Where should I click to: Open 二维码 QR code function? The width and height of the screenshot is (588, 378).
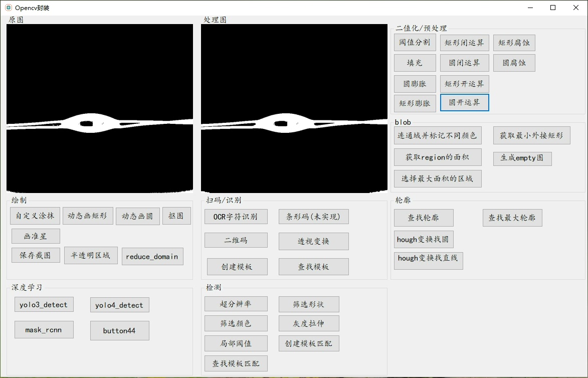[x=236, y=240]
